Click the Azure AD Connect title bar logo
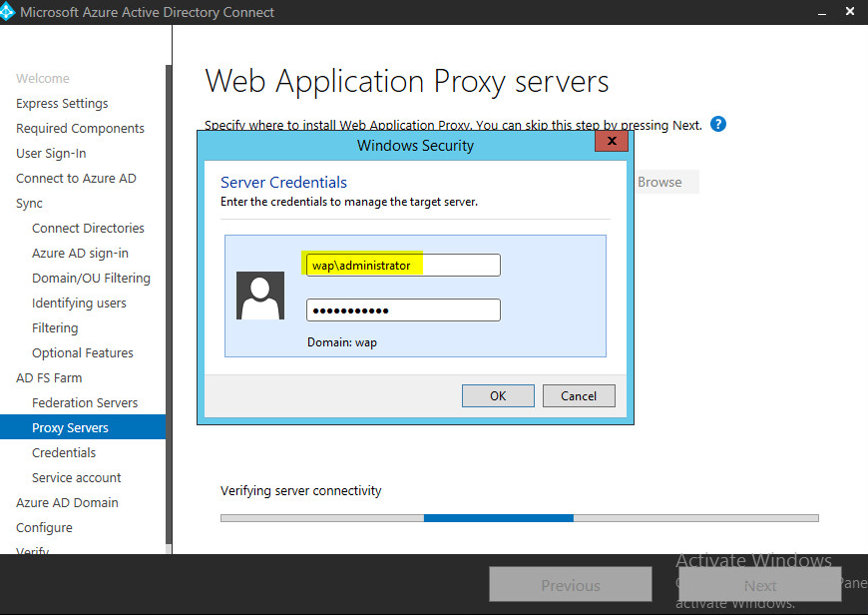Viewport: 868px width, 615px height. pyautogui.click(x=10, y=12)
